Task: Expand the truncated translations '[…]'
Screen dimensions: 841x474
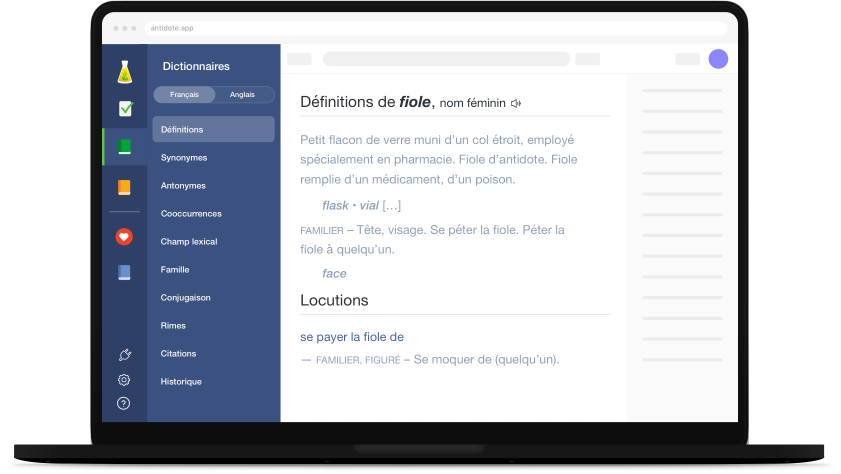Action: (391, 206)
